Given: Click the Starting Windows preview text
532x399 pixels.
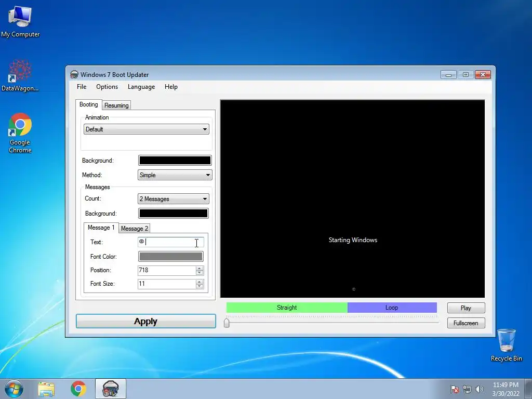Looking at the screenshot, I should point(353,240).
